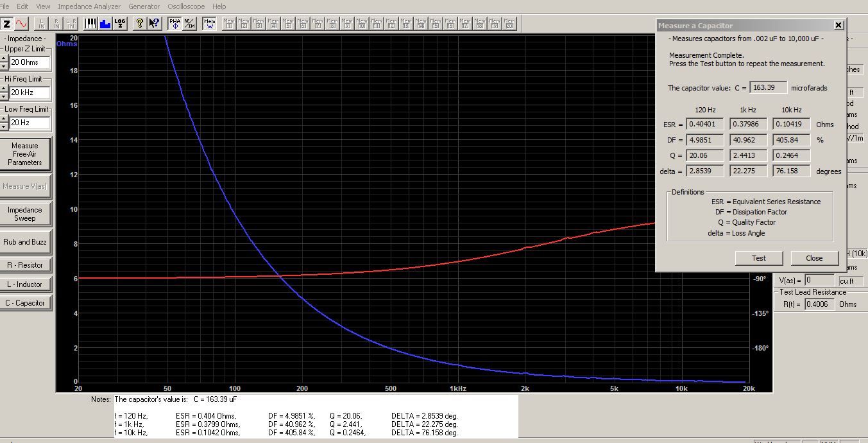The height and width of the screenshot is (443, 868).
Task: Decrease the Hi Freq Limit with down arrow
Action: point(4,96)
